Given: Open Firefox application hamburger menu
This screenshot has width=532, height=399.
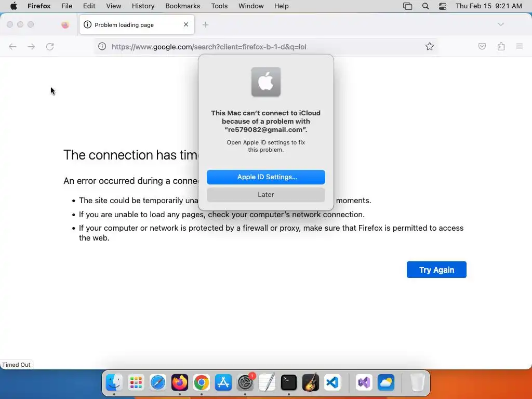Looking at the screenshot, I should 519,46.
